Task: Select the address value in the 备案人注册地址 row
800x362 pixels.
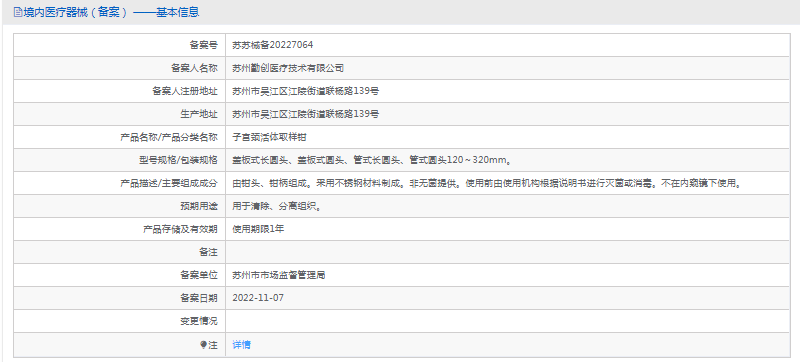Action: (x=306, y=91)
